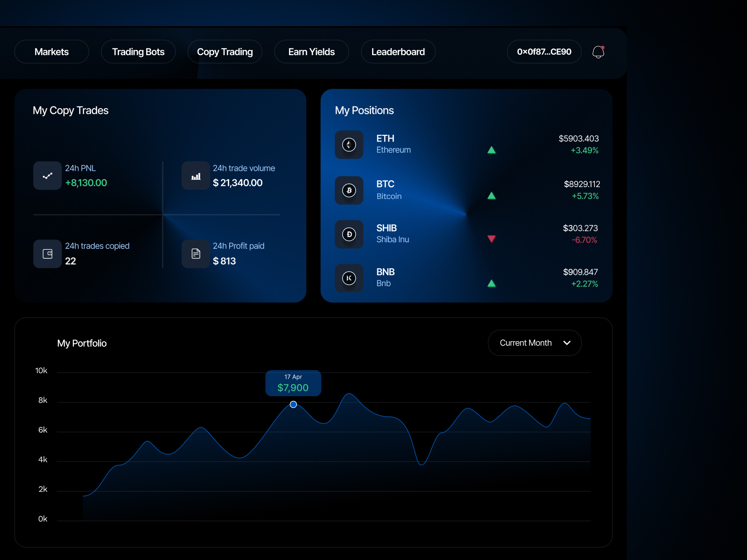The width and height of the screenshot is (747, 560).
Task: Click the BNB coin icon
Action: pos(349,278)
